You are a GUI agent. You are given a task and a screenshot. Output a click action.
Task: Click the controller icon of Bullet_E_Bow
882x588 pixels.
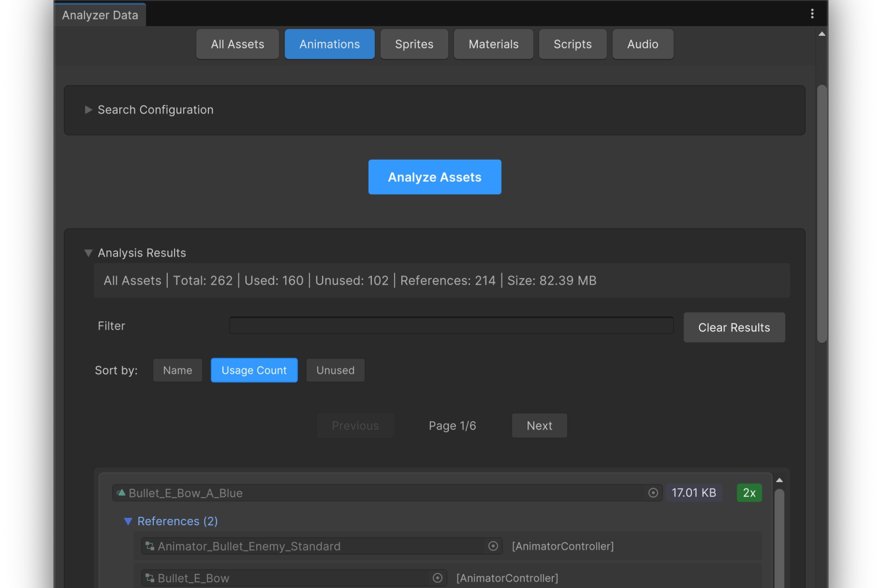click(150, 578)
